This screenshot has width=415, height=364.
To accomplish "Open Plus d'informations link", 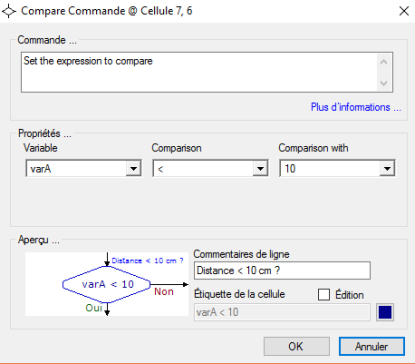I will tap(356, 107).
